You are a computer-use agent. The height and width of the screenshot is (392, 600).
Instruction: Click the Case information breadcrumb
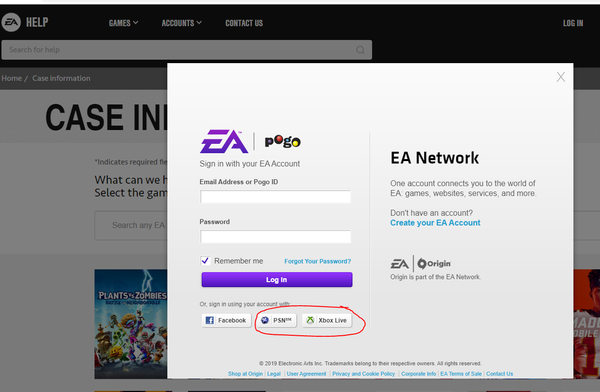tap(61, 78)
